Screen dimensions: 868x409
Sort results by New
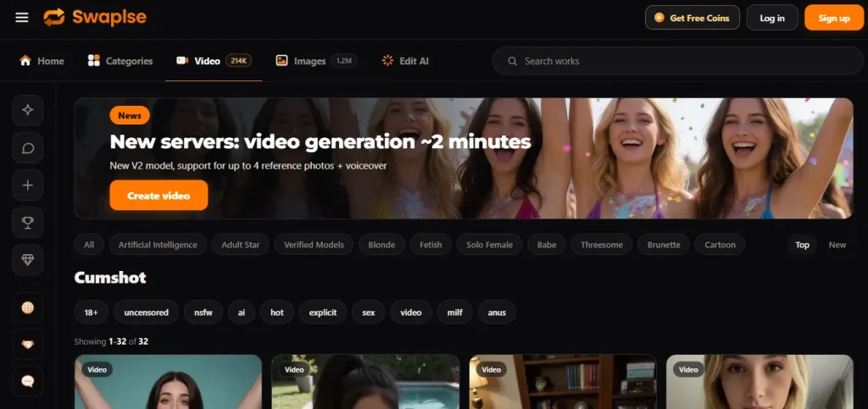pyautogui.click(x=837, y=245)
